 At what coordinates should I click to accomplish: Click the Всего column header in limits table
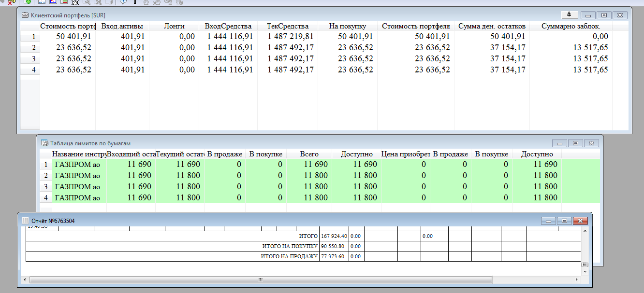coord(308,154)
